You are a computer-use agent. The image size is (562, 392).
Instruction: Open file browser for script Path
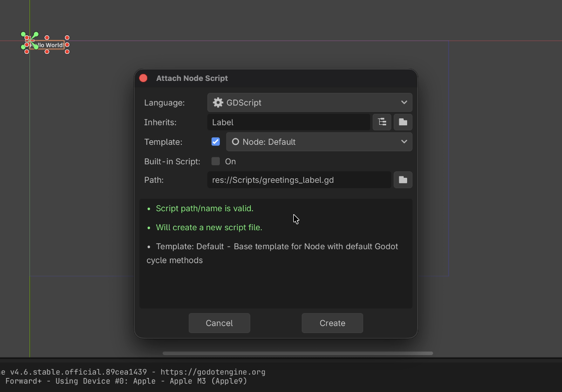pyautogui.click(x=403, y=180)
